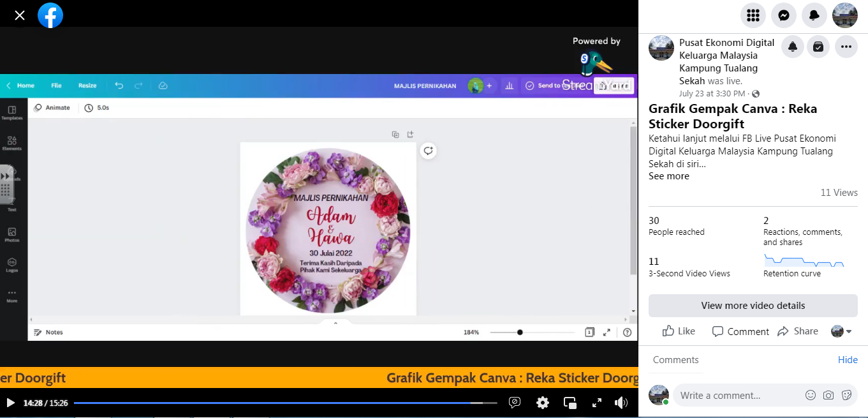
Task: Open the Facebook menu grid icon
Action: (753, 15)
